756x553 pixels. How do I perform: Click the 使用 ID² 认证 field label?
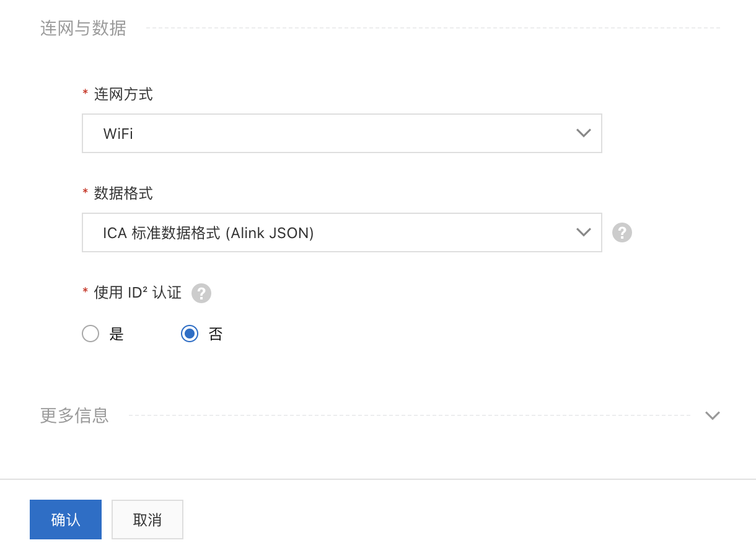coord(138,293)
